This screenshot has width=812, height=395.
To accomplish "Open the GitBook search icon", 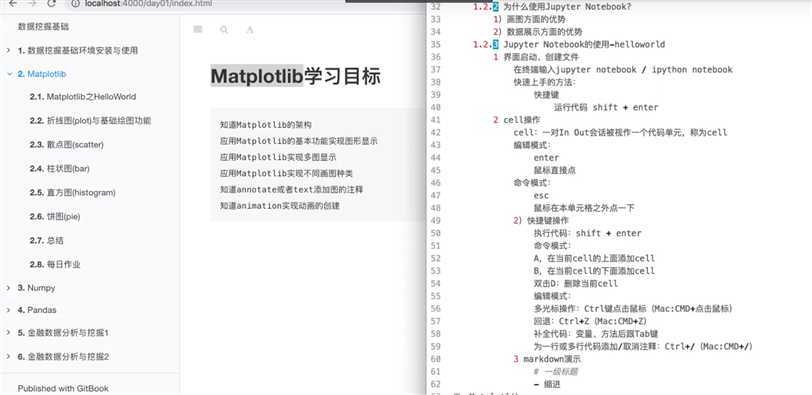I will click(224, 30).
